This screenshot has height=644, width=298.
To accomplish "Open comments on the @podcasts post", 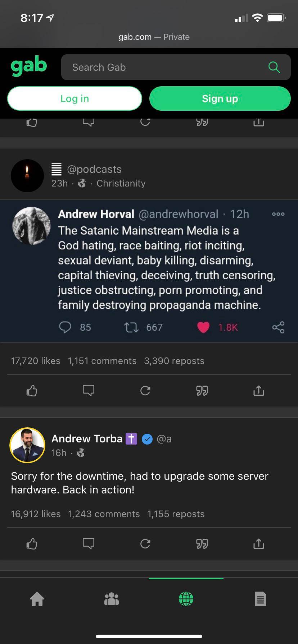I will pos(89,391).
